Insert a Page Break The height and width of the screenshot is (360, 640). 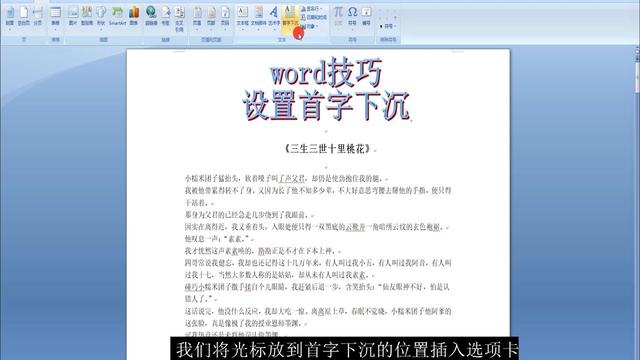(38, 17)
